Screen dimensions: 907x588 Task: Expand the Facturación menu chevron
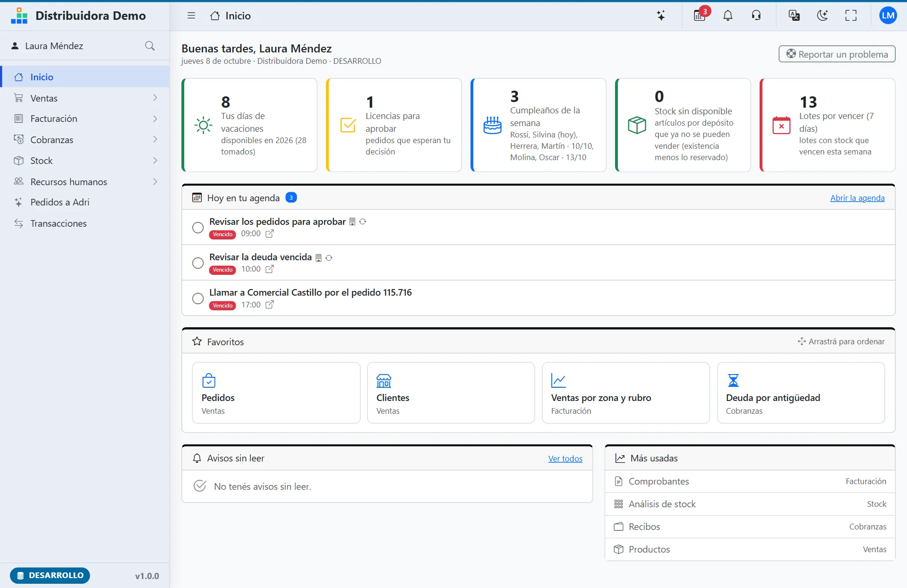coord(155,119)
